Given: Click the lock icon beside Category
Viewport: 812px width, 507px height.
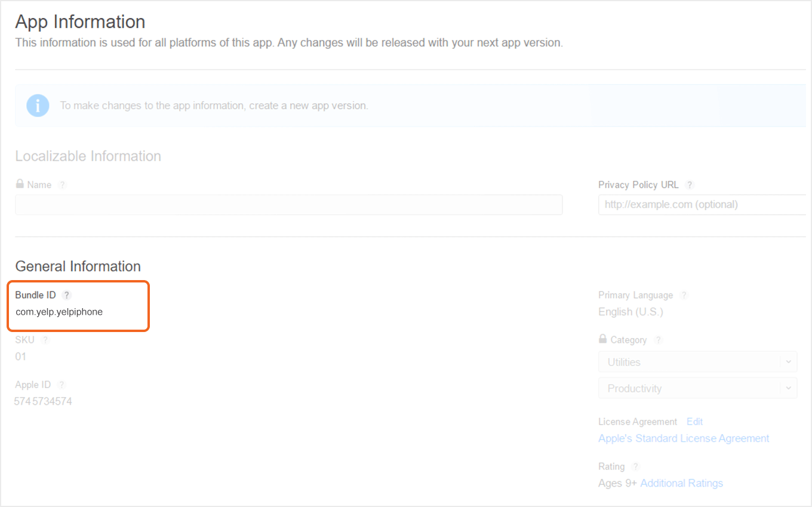Looking at the screenshot, I should [603, 339].
